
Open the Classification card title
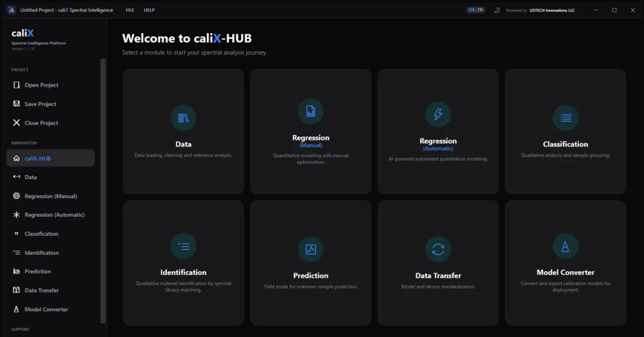pos(565,145)
